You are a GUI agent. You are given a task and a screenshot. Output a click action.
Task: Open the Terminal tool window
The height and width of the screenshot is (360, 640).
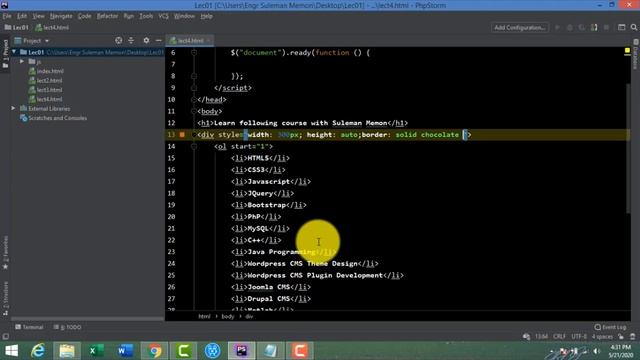(29, 327)
